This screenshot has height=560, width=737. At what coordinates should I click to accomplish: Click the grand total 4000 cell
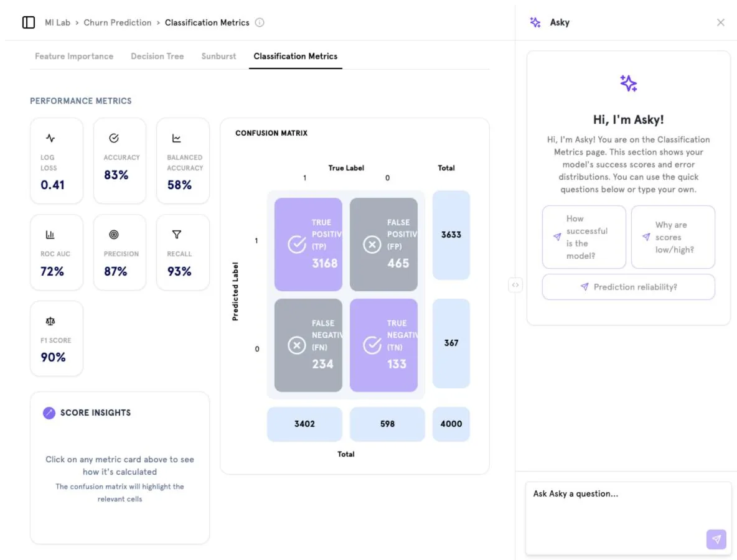[x=451, y=424]
